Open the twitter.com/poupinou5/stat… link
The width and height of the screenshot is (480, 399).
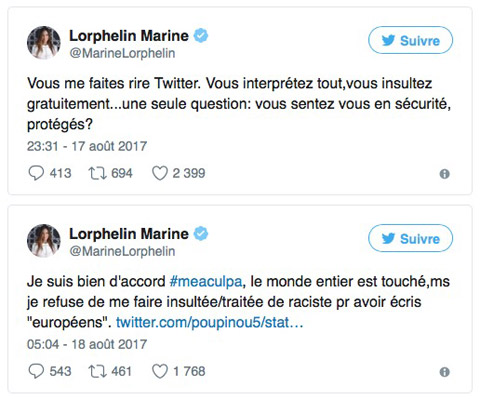[210, 322]
